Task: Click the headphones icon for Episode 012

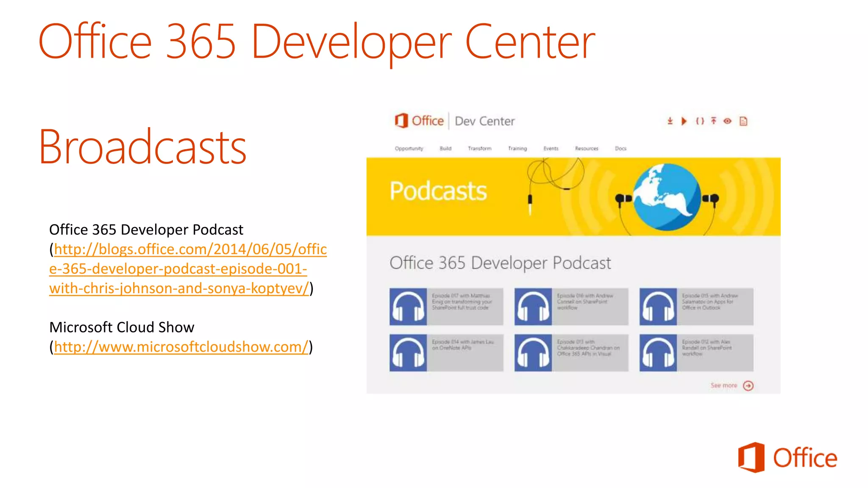Action: coord(658,353)
